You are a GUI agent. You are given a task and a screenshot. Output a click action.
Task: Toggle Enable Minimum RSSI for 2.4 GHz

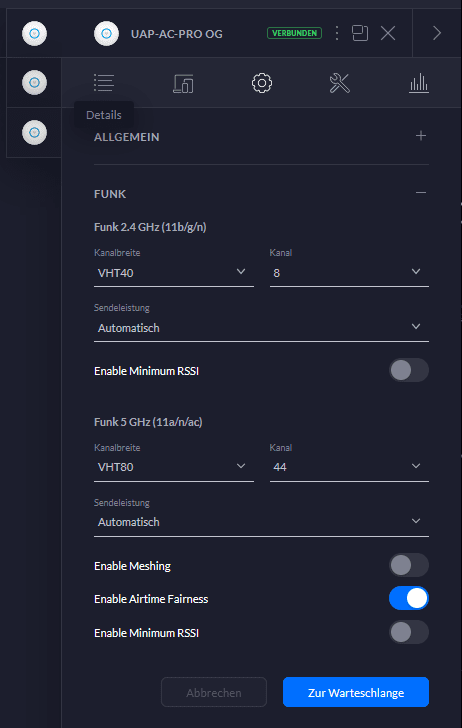(x=409, y=370)
